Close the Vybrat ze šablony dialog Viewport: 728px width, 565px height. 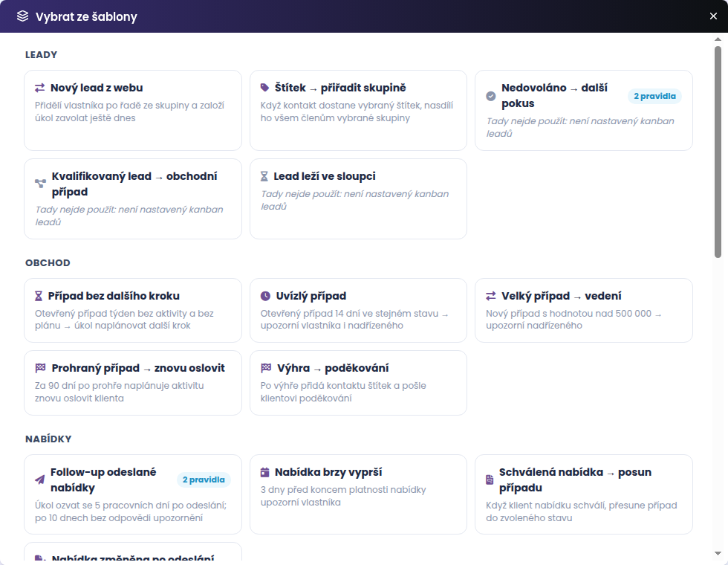tap(714, 16)
